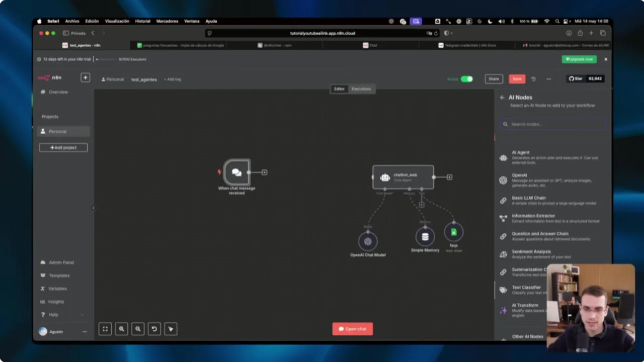Select the faqs Google Sheets node

coord(454,232)
